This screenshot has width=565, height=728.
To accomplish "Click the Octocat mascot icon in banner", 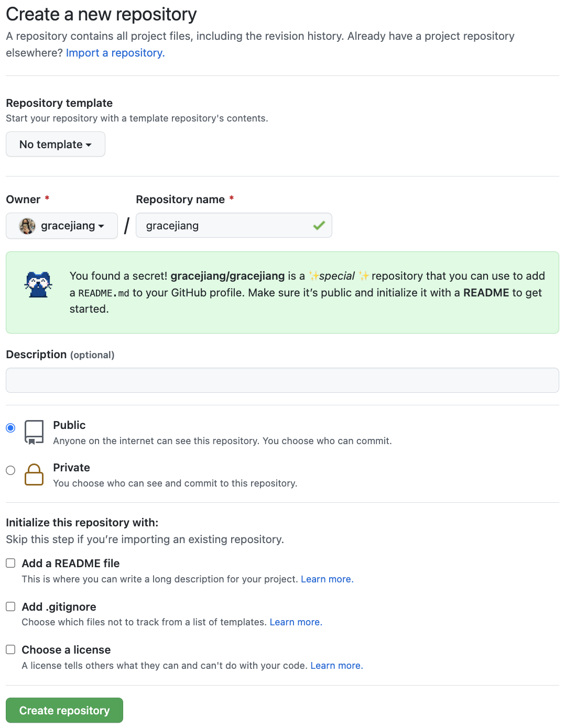I will pos(38,284).
